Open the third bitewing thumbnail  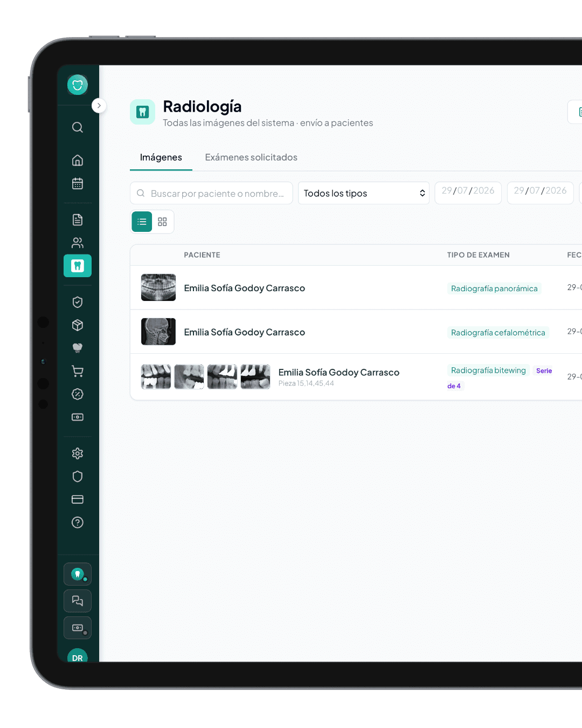[x=223, y=376]
